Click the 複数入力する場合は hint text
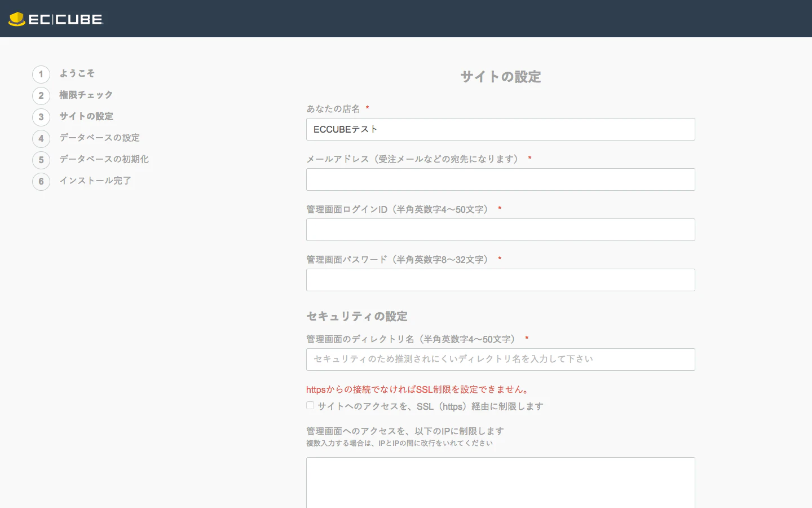Viewport: 812px width, 508px height. (x=399, y=443)
